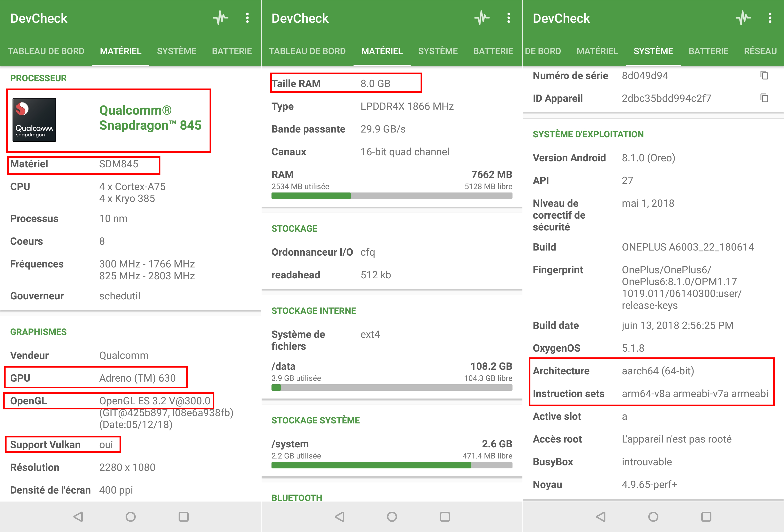Tap the Qualcomm Snapdragon 845 title
Screen dimensions: 784x532
coord(150,118)
